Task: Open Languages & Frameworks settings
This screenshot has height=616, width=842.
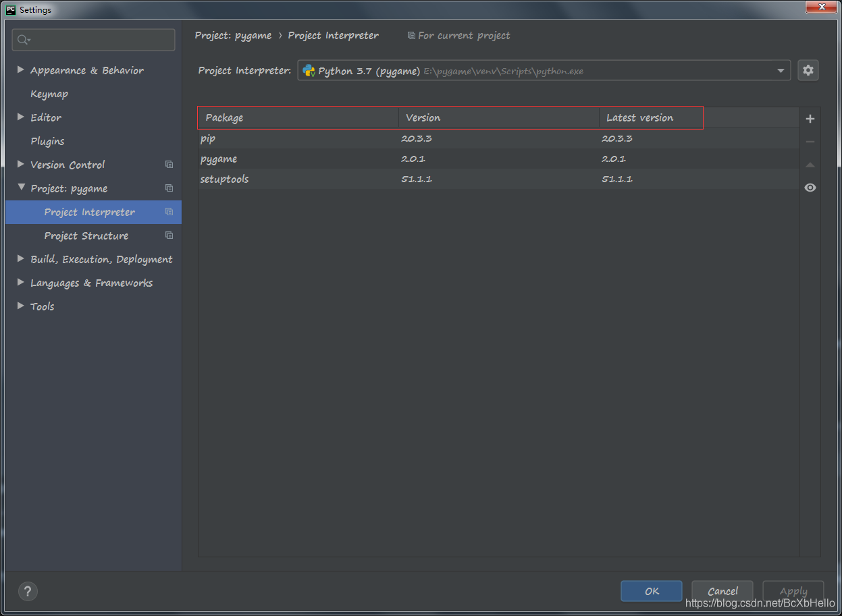Action: pos(91,283)
